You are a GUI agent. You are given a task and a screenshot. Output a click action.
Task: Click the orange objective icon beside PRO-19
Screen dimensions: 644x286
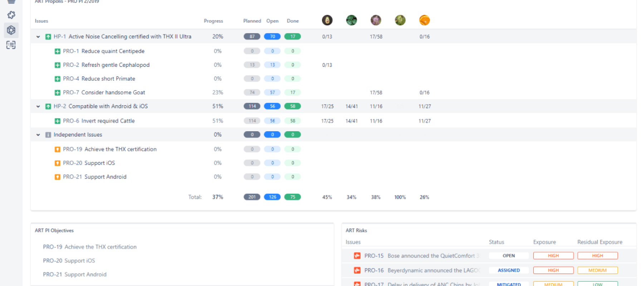pos(57,149)
